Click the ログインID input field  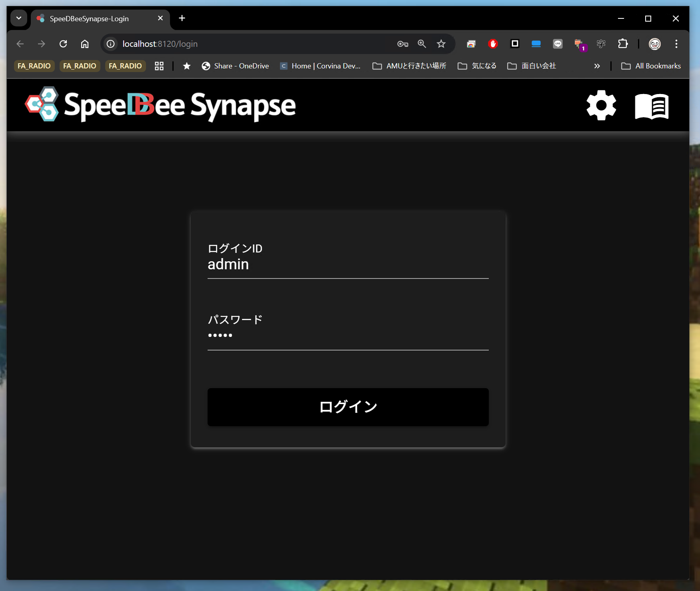(x=348, y=264)
